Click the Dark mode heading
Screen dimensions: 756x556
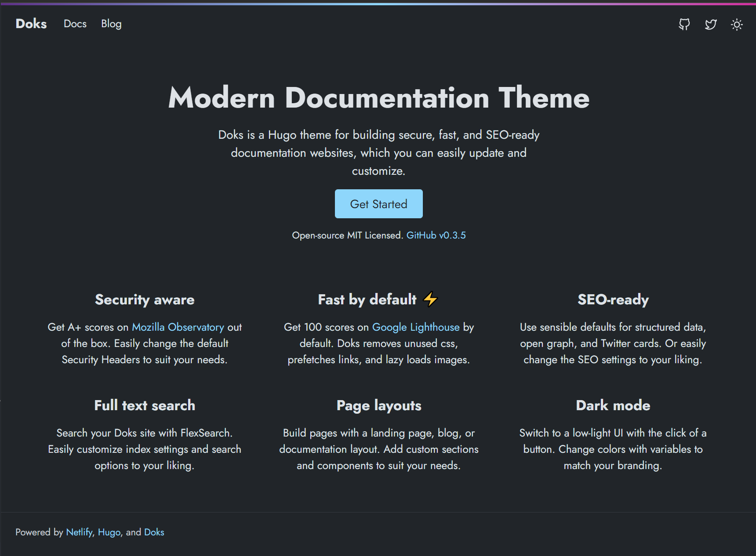[x=613, y=405]
